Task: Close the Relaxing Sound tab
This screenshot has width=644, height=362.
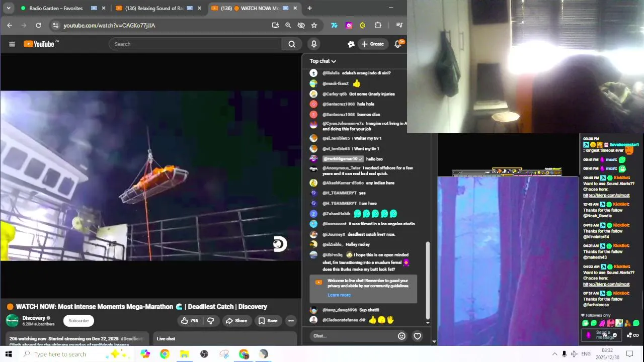Action: 199,8
